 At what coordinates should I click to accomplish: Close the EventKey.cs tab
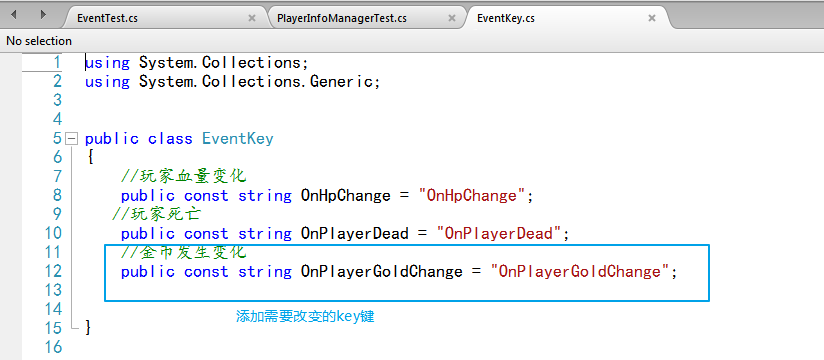coord(652,18)
